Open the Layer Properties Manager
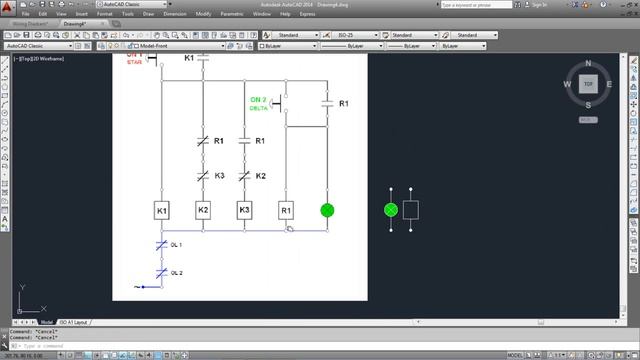 (102, 46)
